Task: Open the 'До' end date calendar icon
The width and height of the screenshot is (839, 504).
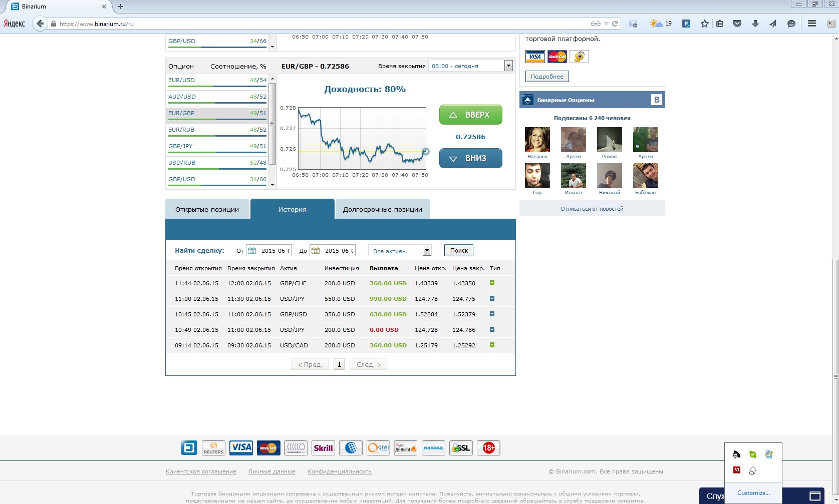Action: tap(316, 251)
